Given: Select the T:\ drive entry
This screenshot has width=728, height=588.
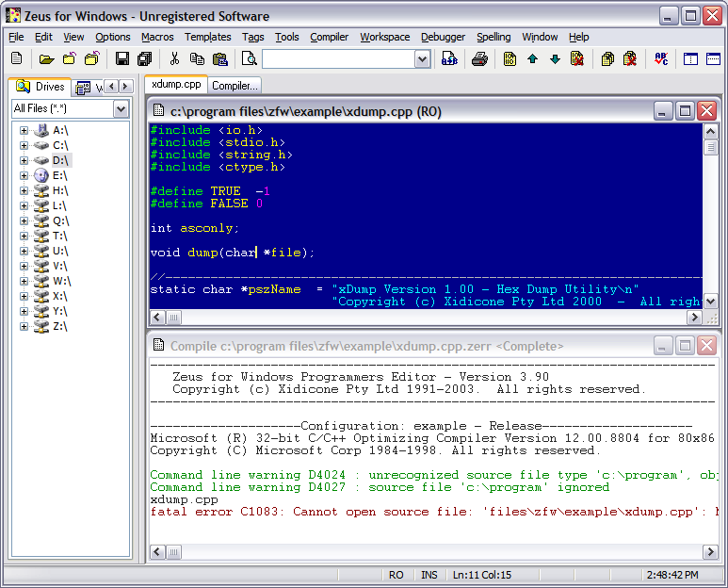Looking at the screenshot, I should [60, 236].
